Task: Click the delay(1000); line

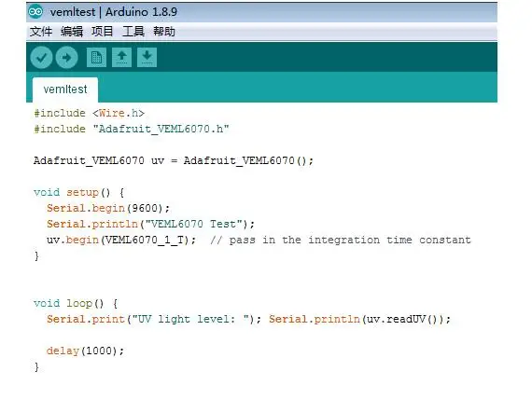Action: (x=85, y=351)
